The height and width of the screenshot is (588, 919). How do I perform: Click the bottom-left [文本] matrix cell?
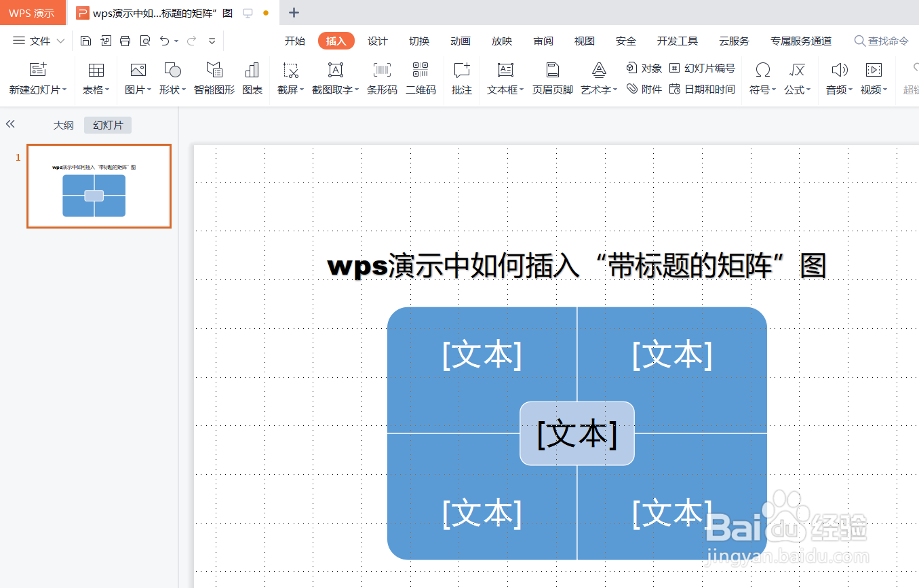[482, 513]
